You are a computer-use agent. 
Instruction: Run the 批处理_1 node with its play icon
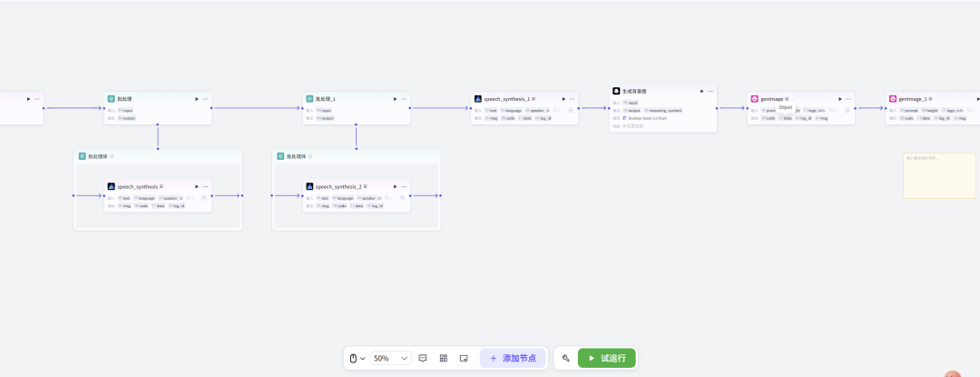[395, 99]
